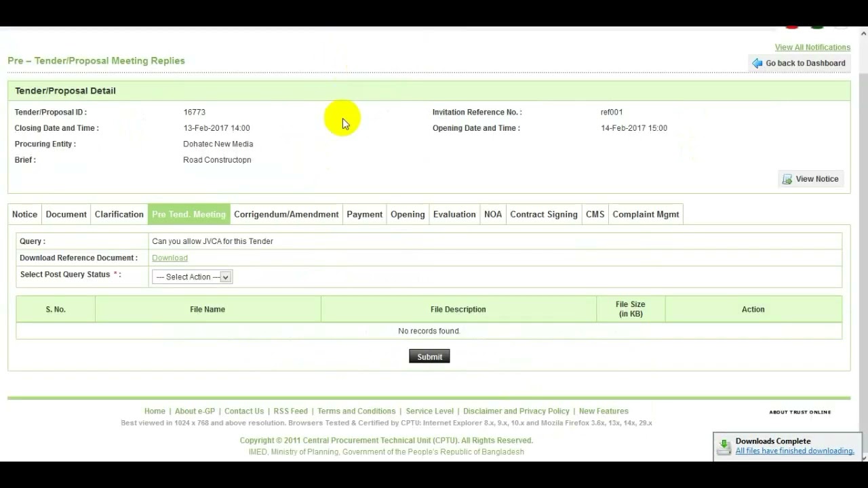Open the New Features footer link
The height and width of the screenshot is (488, 868).
tap(604, 411)
